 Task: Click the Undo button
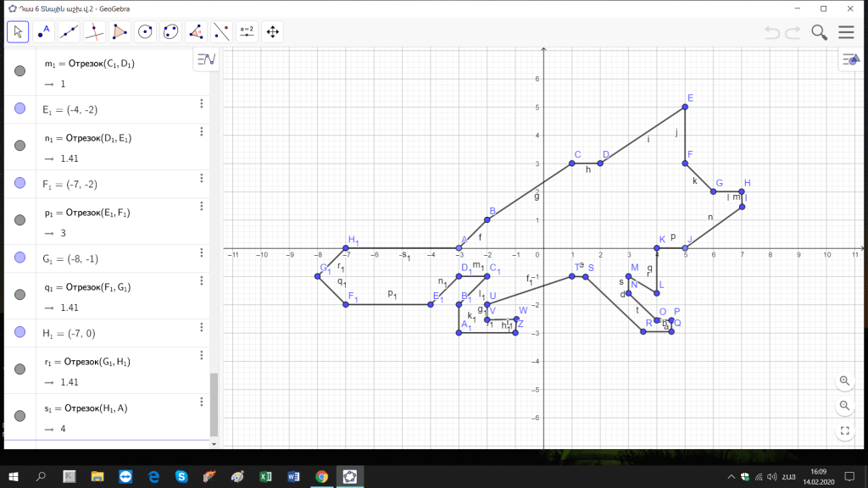pyautogui.click(x=771, y=32)
